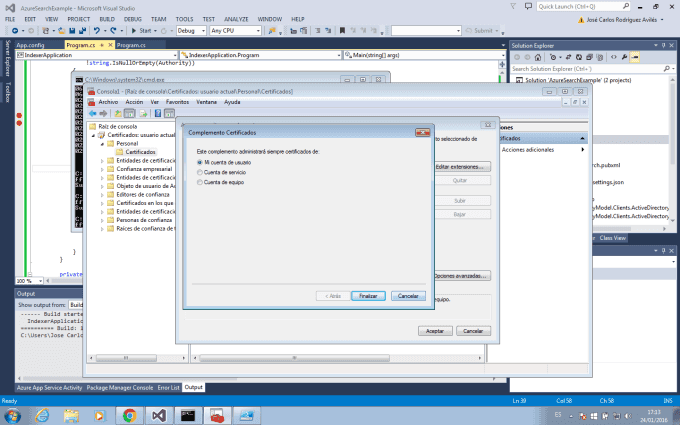This screenshot has width=680, height=425.
Task: Click Export list icon in MMC toolbar
Action: 143,114
